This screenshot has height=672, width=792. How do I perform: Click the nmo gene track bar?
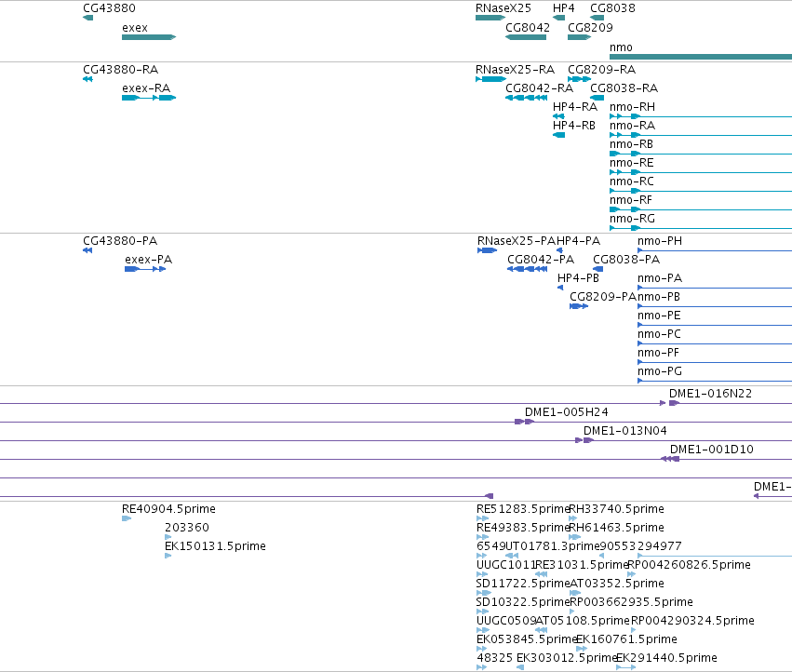point(701,57)
